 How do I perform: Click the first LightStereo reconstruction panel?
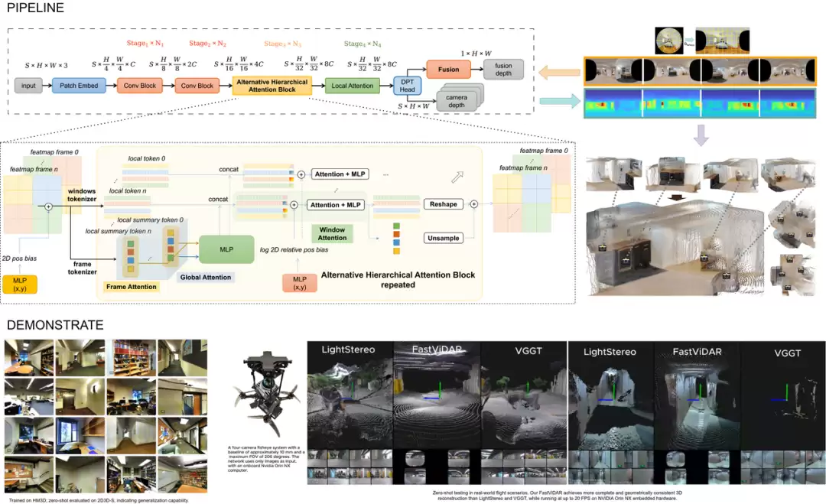point(350,395)
